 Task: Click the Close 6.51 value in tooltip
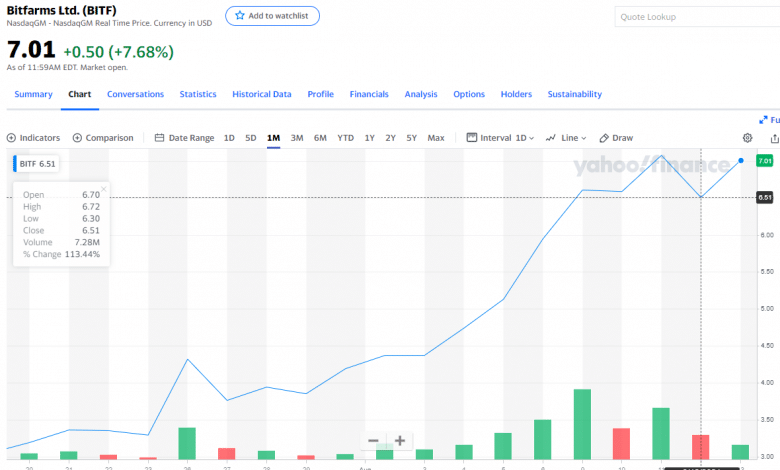point(91,230)
